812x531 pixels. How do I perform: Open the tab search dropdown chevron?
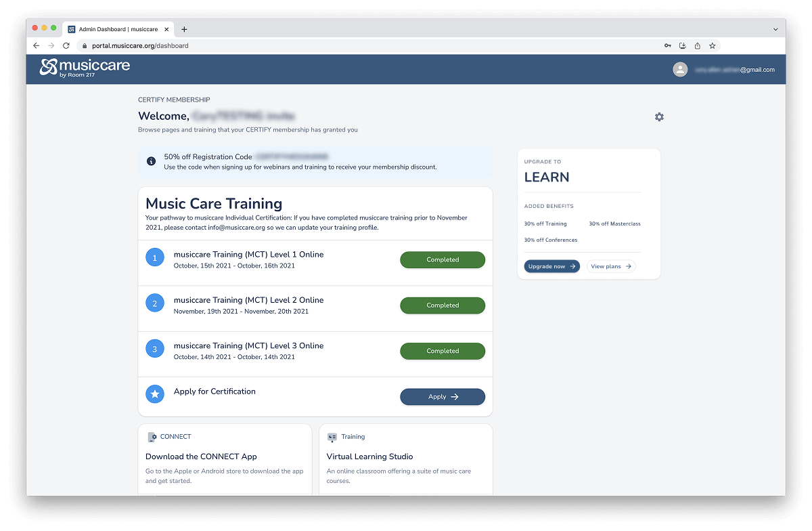coord(775,29)
